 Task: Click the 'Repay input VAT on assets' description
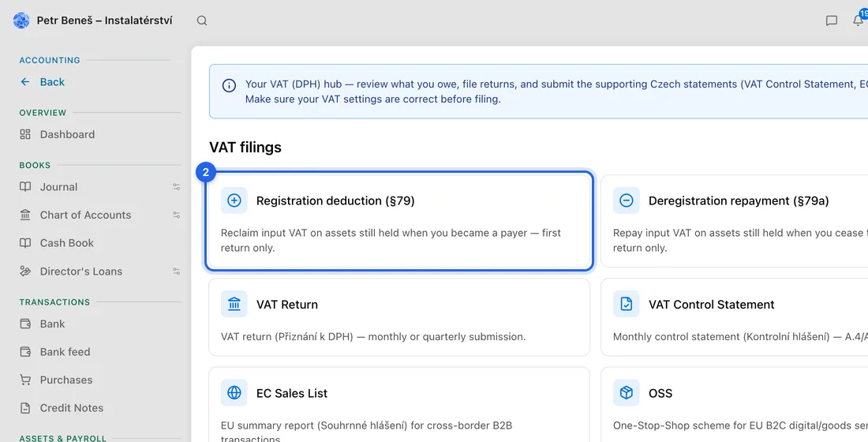tap(740, 241)
